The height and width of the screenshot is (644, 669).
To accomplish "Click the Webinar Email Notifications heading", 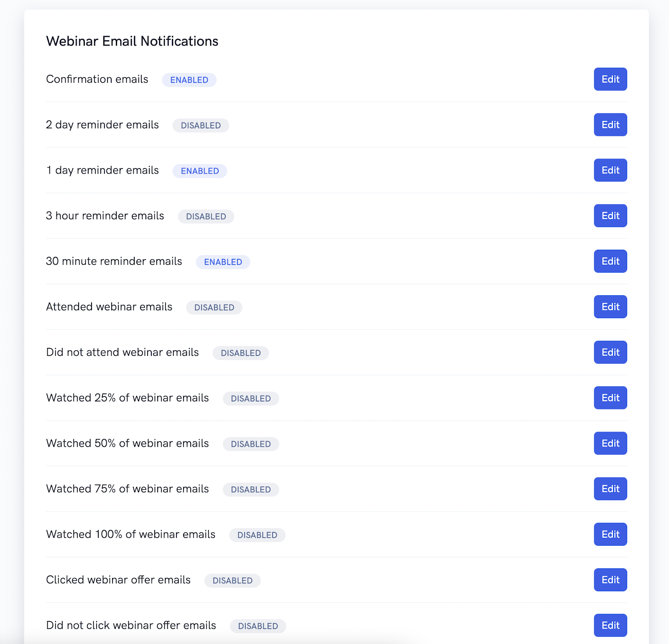I will coord(132,41).
